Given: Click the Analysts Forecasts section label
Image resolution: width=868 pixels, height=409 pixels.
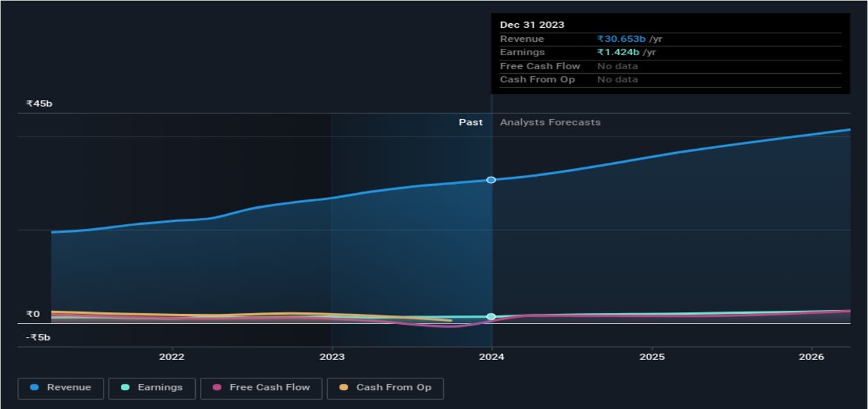Looking at the screenshot, I should click(550, 123).
